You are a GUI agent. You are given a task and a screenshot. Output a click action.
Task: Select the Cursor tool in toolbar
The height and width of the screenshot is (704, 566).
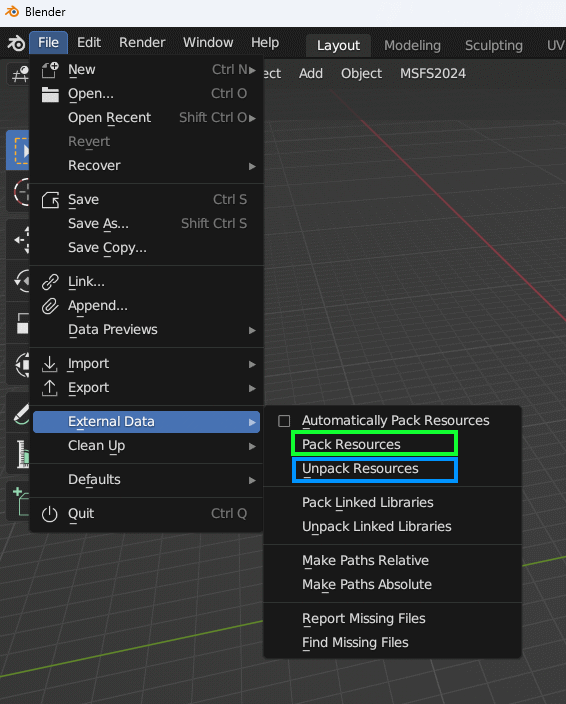(x=19, y=192)
